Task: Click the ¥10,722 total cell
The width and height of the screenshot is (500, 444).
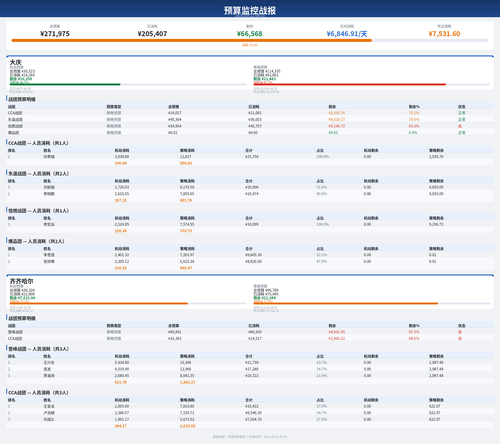Action: pyautogui.click(x=252, y=376)
